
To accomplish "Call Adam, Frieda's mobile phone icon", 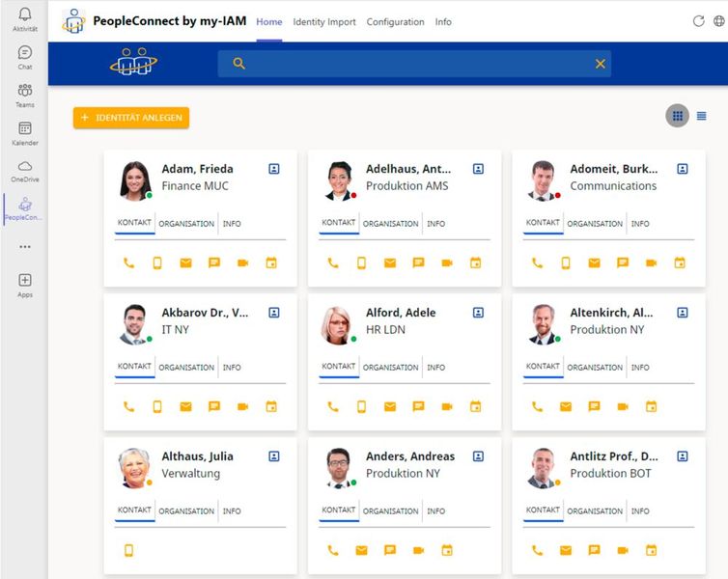I will pyautogui.click(x=157, y=263).
